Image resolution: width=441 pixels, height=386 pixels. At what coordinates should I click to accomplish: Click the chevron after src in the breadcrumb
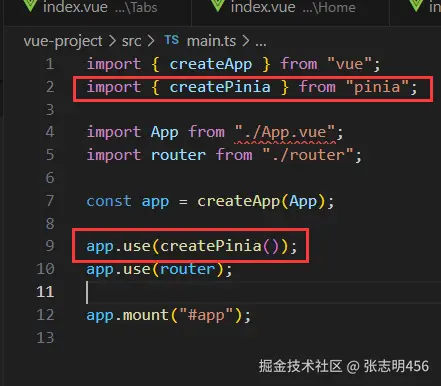151,41
